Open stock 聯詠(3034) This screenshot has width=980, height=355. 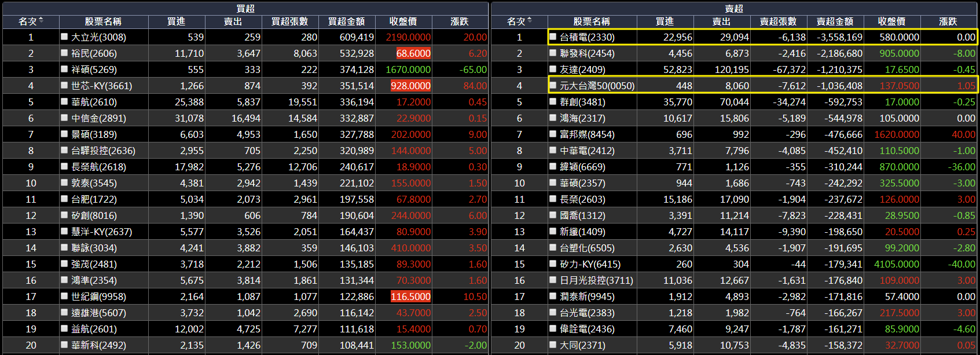point(94,248)
